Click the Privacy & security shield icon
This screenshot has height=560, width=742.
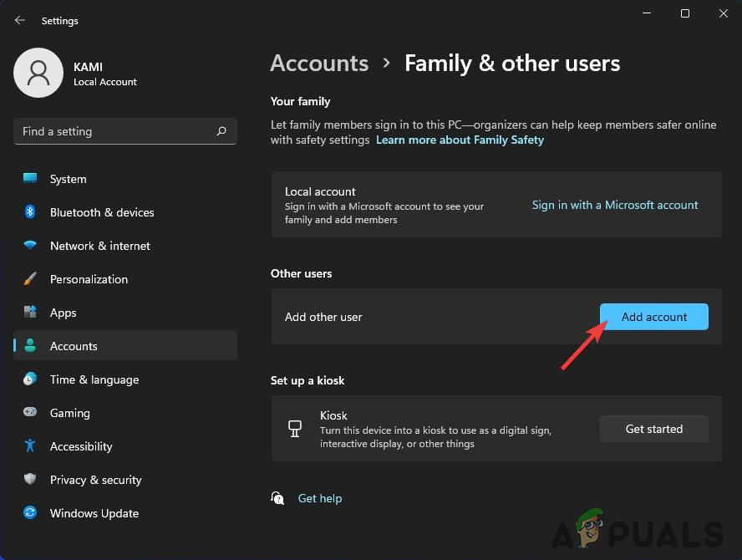[x=30, y=480]
